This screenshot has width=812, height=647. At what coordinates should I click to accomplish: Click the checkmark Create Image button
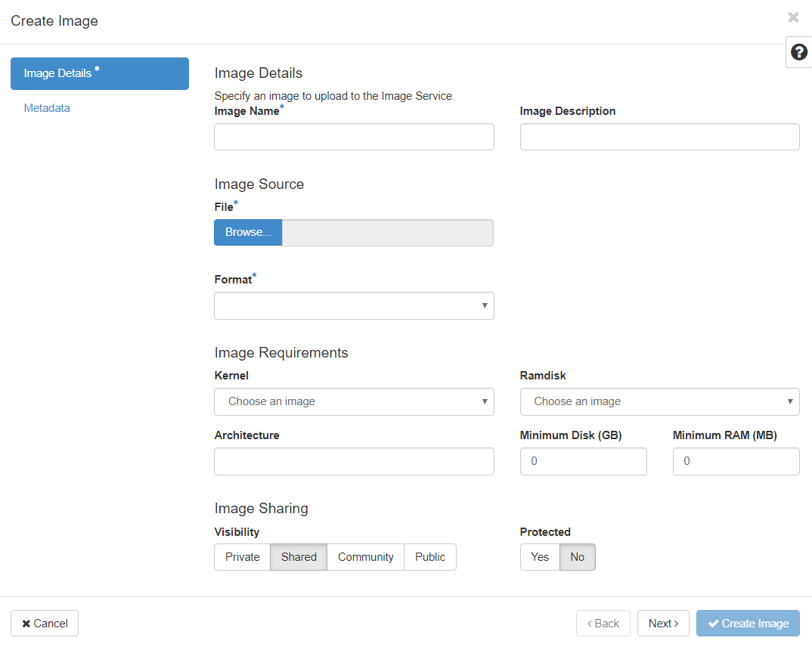(x=748, y=623)
